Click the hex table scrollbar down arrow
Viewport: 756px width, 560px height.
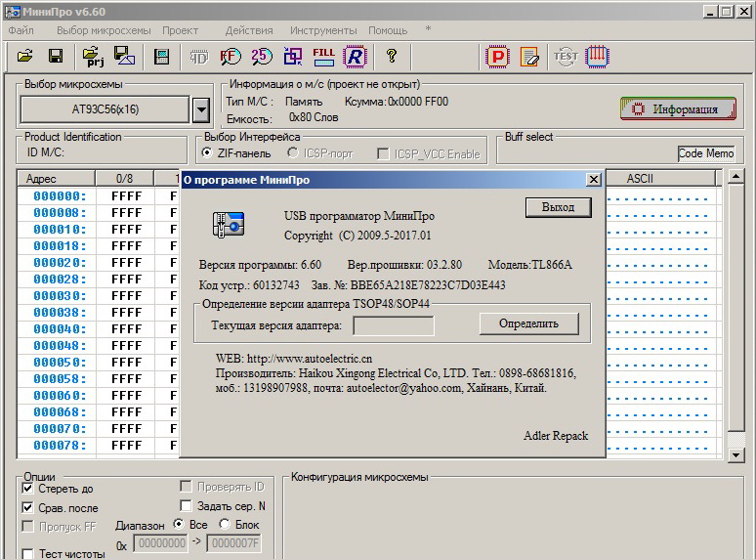click(x=736, y=454)
